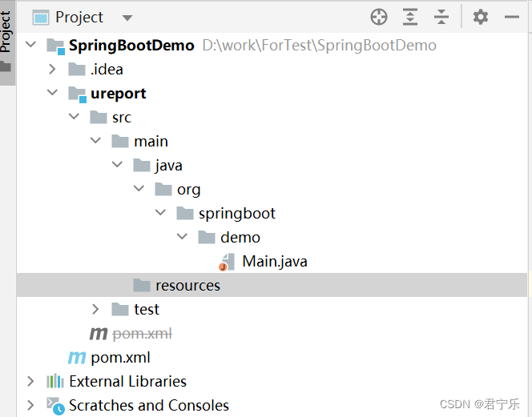
Task: Select the ureport module label
Action: (119, 94)
